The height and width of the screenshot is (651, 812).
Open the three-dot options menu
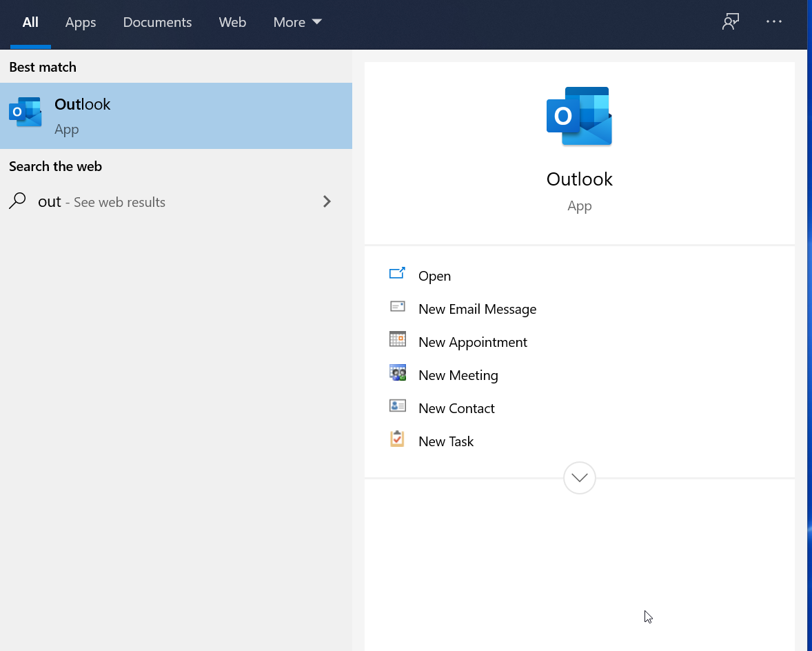click(x=773, y=22)
